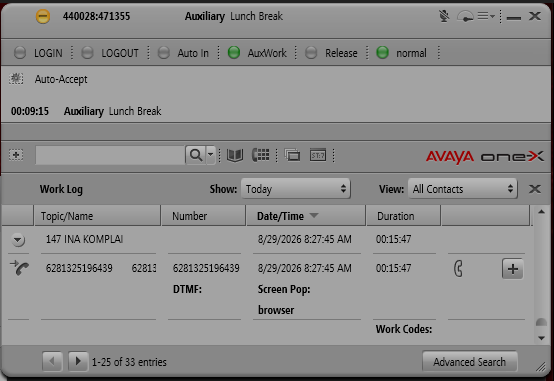The image size is (554, 381).
Task: Click the add contact plus icon beside search
Action: (16, 155)
